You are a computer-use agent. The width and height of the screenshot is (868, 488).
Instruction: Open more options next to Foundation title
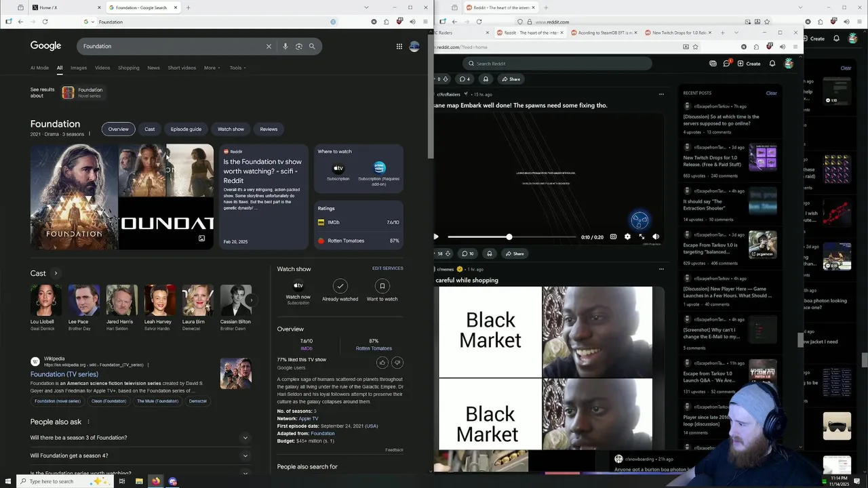pyautogui.click(x=89, y=134)
